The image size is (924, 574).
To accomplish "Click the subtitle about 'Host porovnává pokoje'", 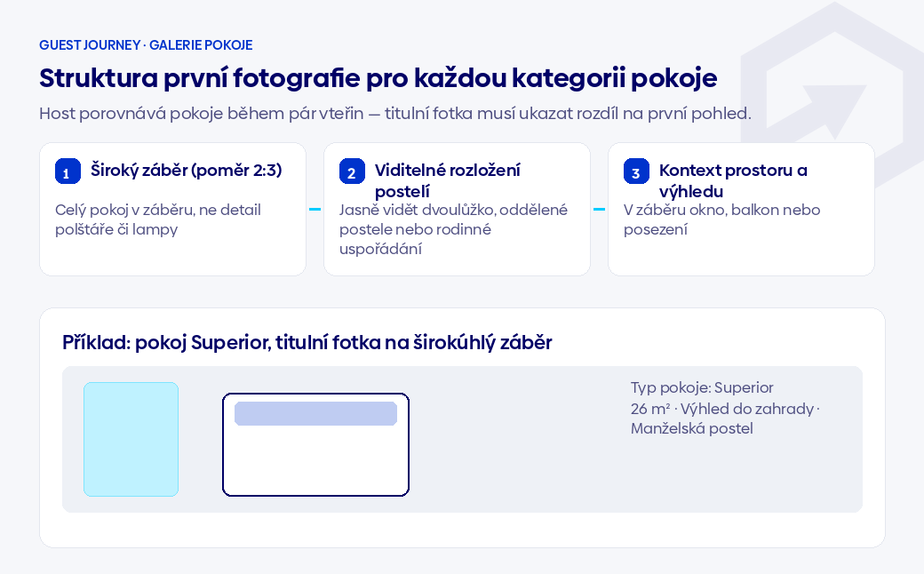I will [394, 113].
